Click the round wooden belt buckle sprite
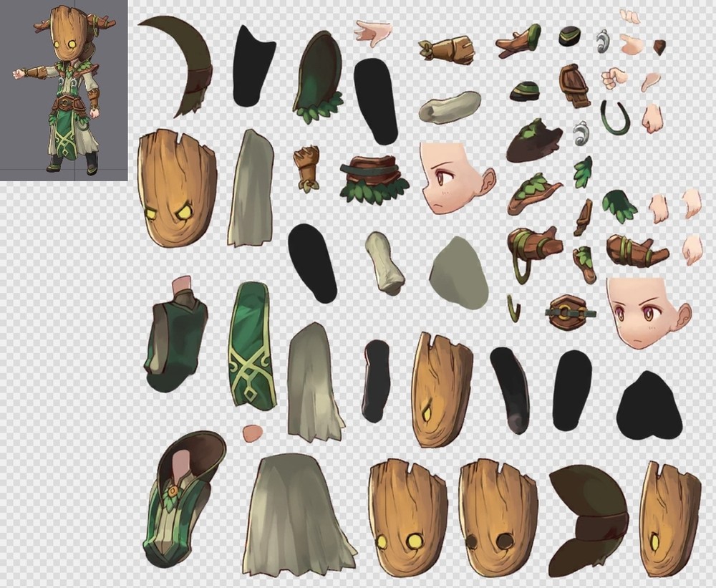Screen dimensions: 716x588 (569, 312)
